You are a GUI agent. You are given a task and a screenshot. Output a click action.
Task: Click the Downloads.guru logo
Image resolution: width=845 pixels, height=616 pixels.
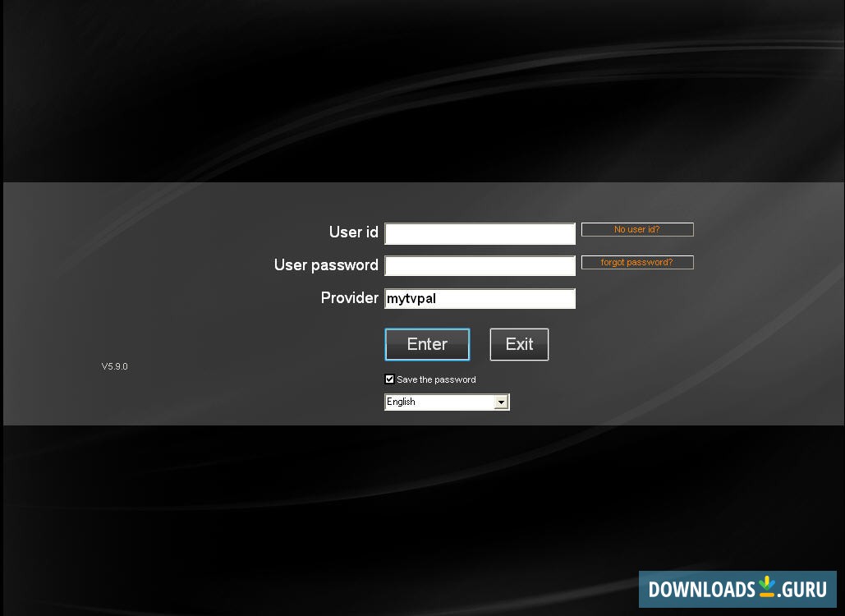coord(737,588)
